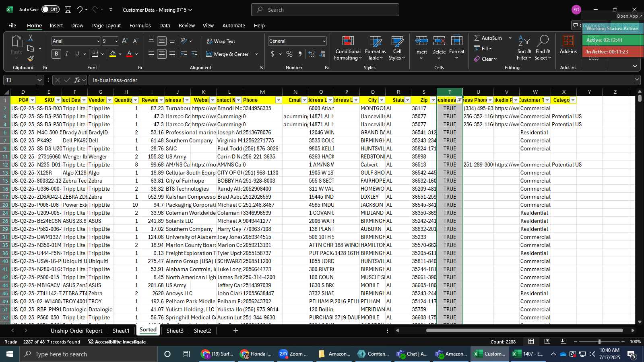Toggle Center horizontal alignment
Screen dimensions: 644x362
(162, 54)
